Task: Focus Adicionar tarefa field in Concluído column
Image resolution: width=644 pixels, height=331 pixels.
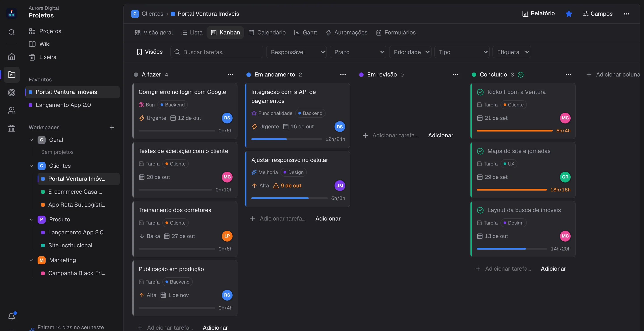Action: click(x=508, y=269)
